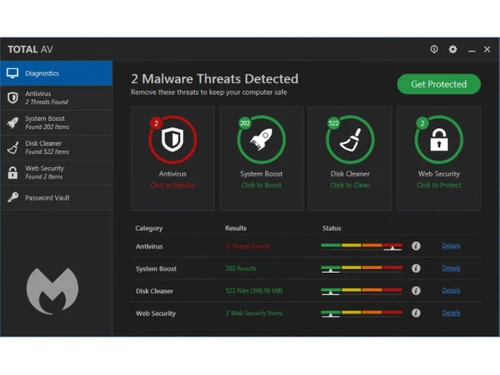Click the broom icon beside sidebar Disk Cleaner
Image resolution: width=500 pixels, height=375 pixels.
[13, 148]
